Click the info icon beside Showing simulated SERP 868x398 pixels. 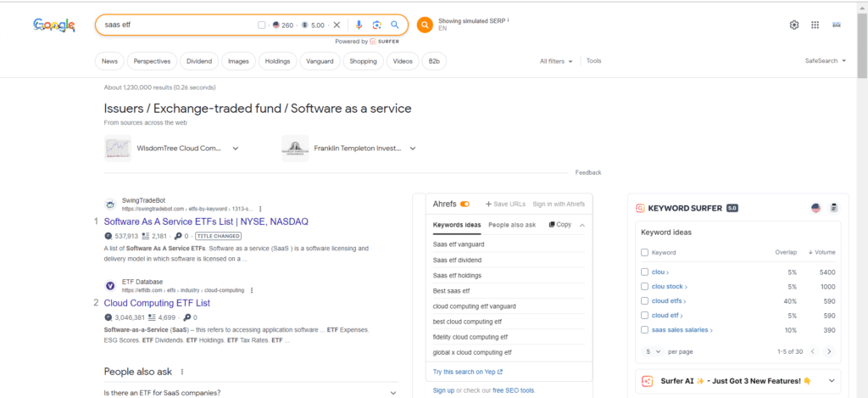(509, 20)
